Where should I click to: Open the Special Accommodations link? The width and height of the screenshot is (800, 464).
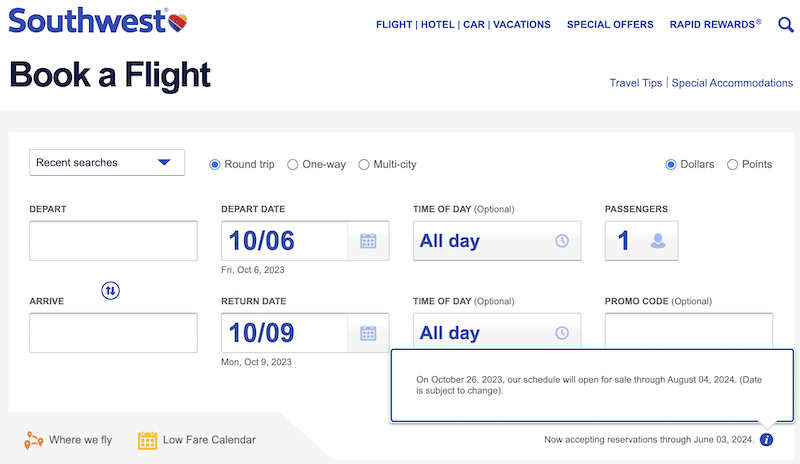[x=732, y=83]
